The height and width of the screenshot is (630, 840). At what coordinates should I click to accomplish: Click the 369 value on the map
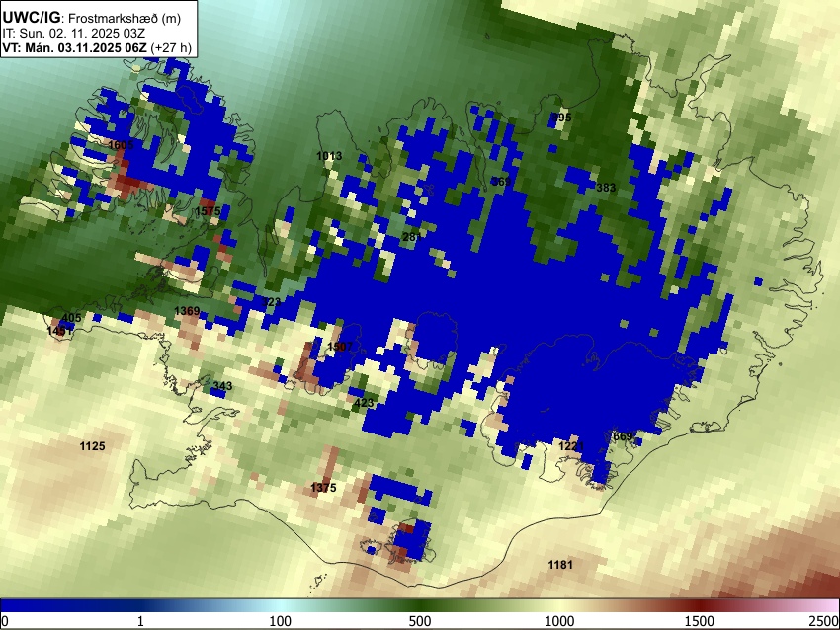tap(501, 182)
